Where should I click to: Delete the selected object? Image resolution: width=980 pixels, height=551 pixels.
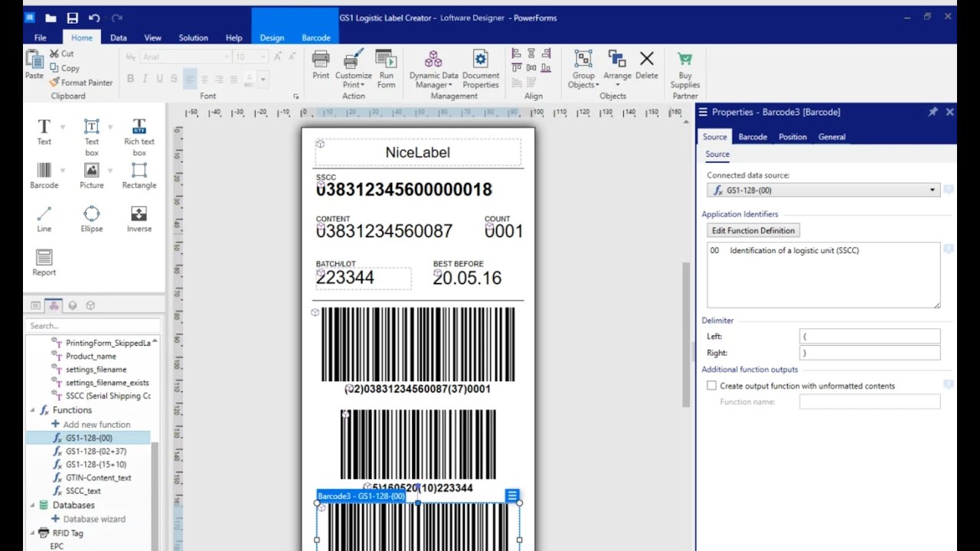coord(646,65)
